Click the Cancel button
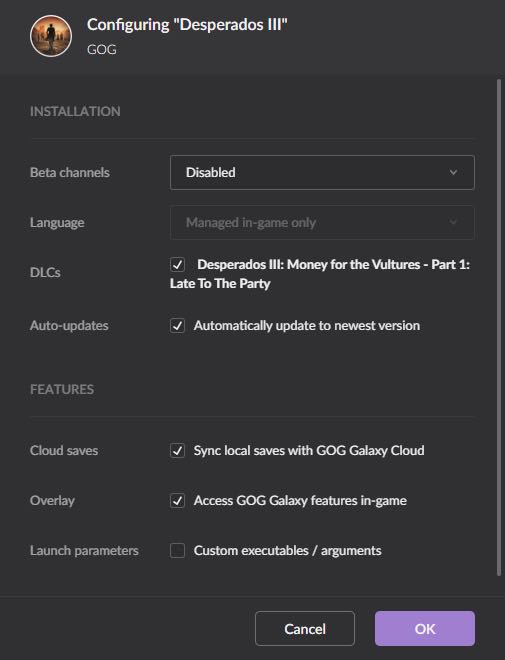505x660 pixels. tap(305, 629)
